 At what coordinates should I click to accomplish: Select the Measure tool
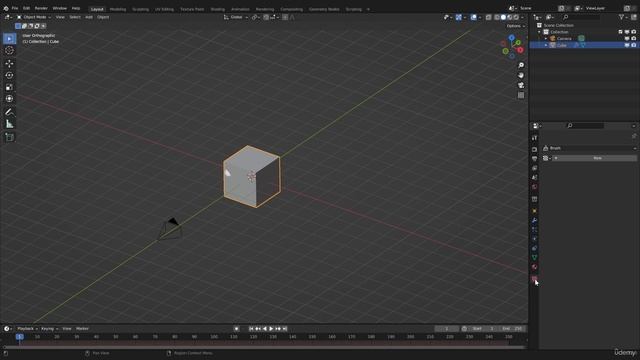pos(9,124)
